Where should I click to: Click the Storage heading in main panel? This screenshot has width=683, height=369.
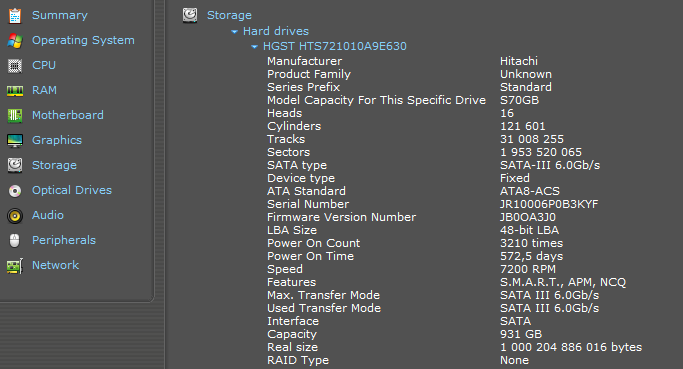pos(229,15)
